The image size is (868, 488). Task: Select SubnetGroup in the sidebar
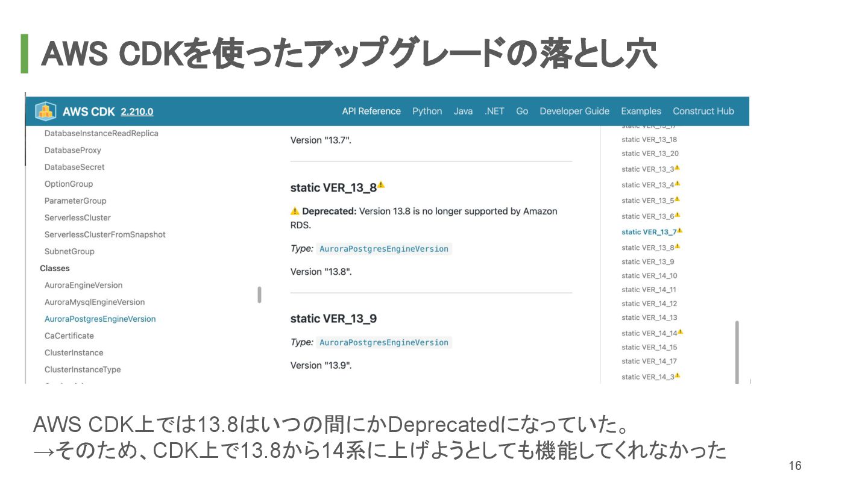[x=69, y=251]
